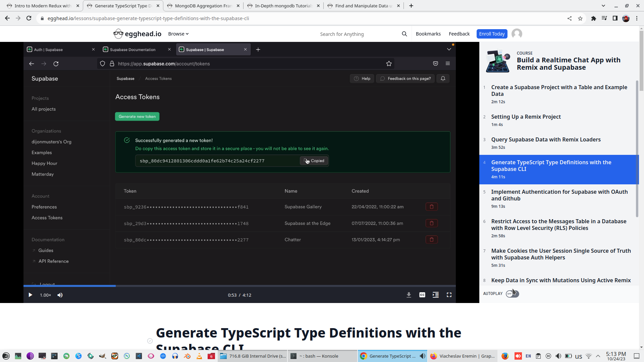
Task: Open the user avatar profile icon
Action: 517,34
